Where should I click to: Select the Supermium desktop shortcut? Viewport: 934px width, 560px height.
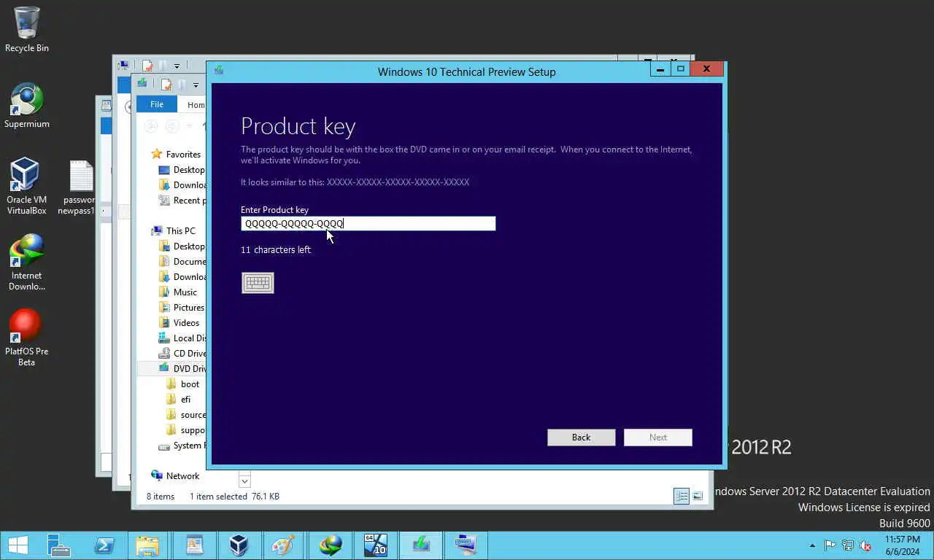(x=27, y=106)
